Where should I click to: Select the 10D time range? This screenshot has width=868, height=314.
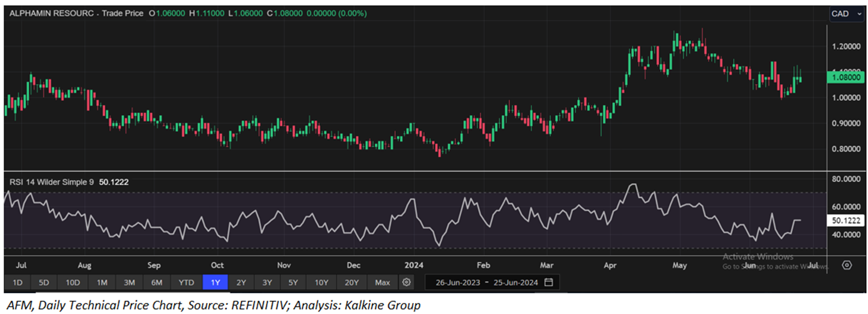click(x=73, y=282)
